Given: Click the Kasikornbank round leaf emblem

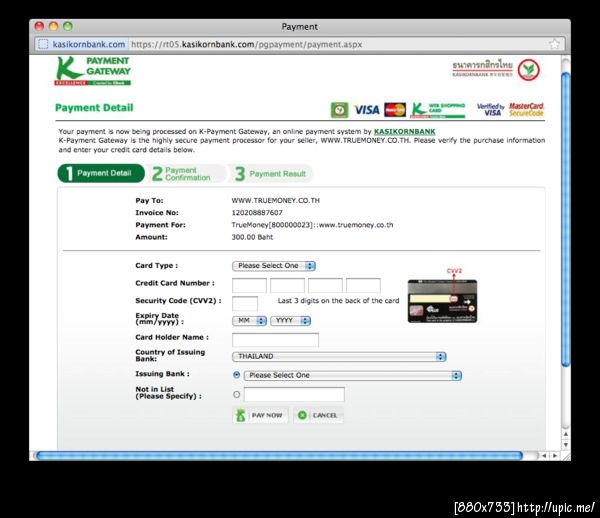Looking at the screenshot, I should [x=528, y=70].
